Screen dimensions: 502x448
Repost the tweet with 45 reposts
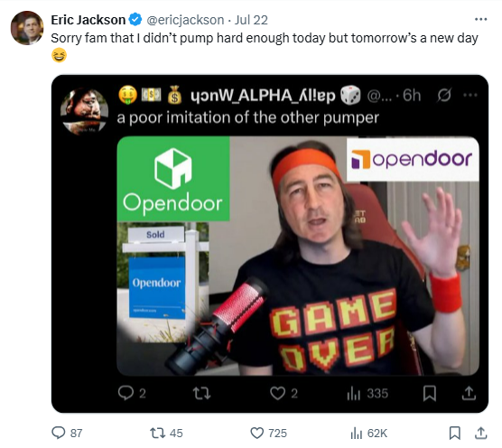(x=157, y=434)
